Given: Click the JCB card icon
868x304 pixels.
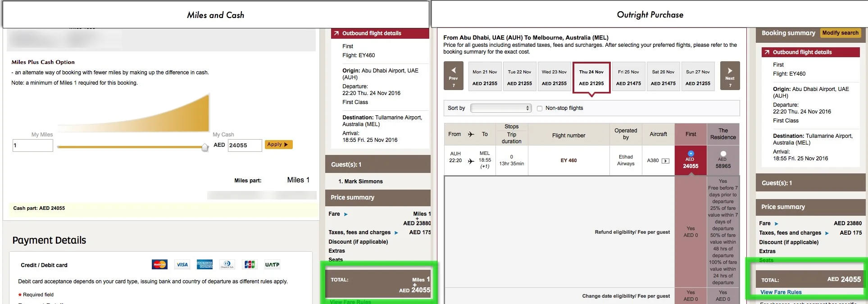Looking at the screenshot, I should point(250,264).
